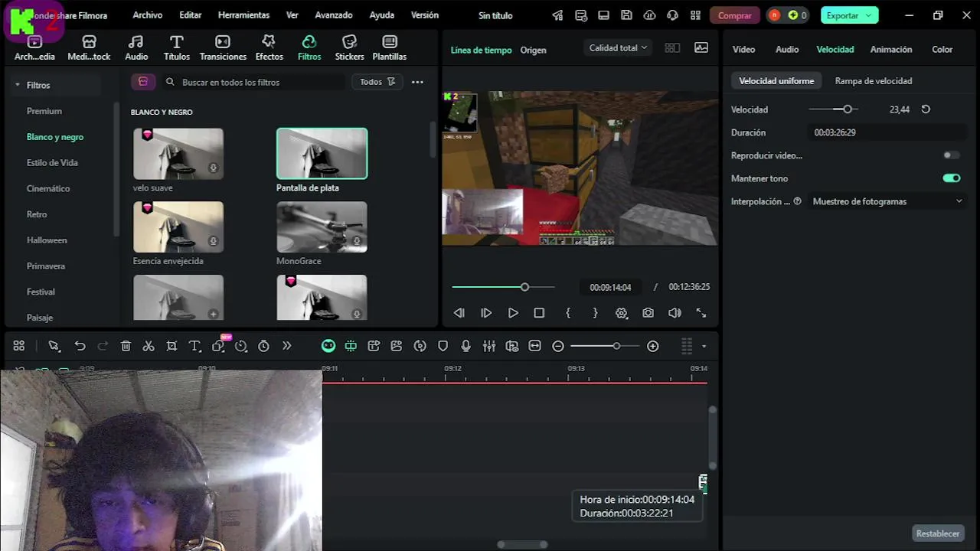The width and height of the screenshot is (980, 551).
Task: Click the duration stopwatch icon
Action: 263,346
